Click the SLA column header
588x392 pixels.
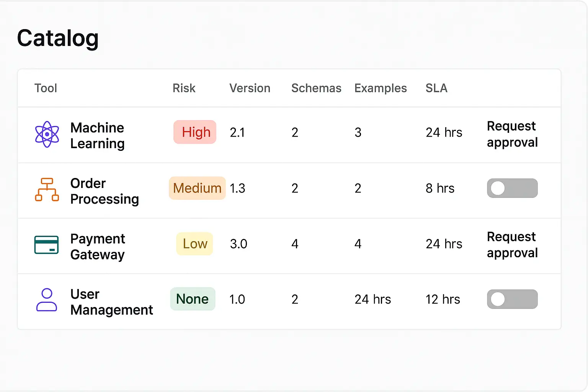[436, 88]
